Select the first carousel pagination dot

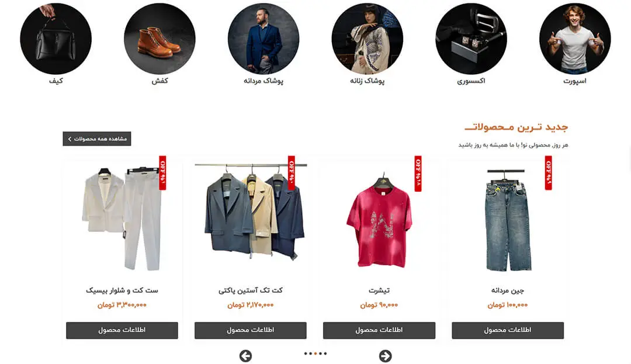point(306,353)
